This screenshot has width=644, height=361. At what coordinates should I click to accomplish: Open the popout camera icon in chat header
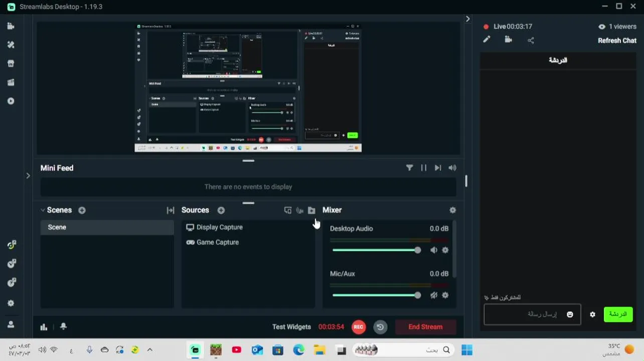(x=508, y=40)
